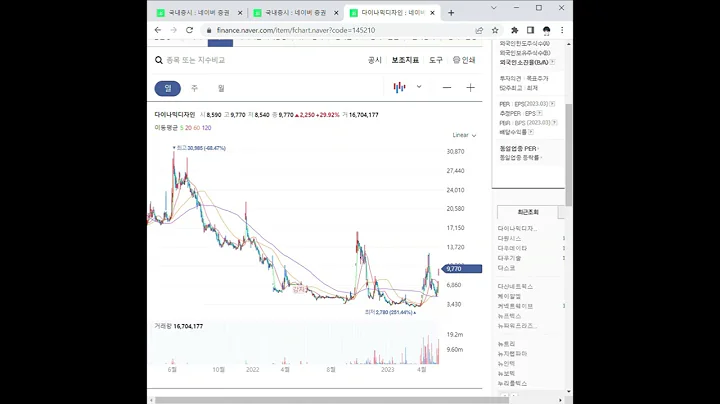Open 다원시스 in recent list
Image resolution: width=720 pixels, height=404 pixels.
pyautogui.click(x=509, y=238)
